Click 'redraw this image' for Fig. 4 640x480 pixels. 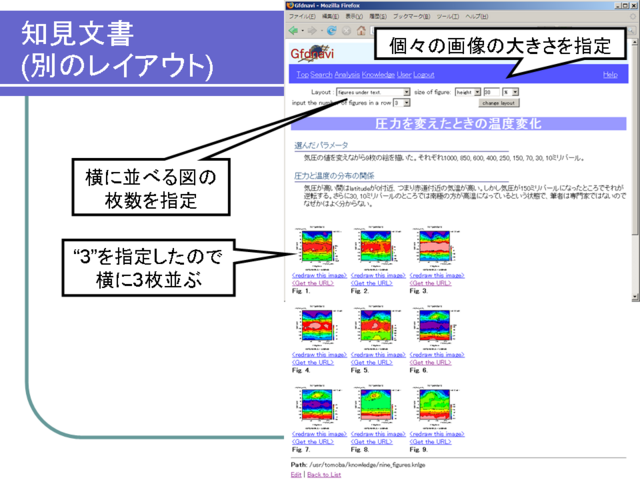coord(320,355)
